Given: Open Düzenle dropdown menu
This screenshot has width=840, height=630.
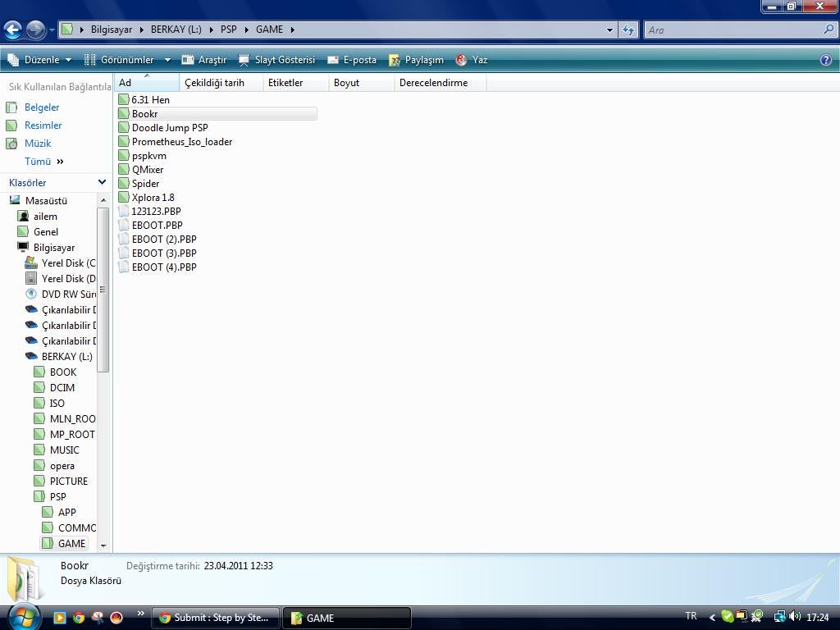Looking at the screenshot, I should [x=39, y=60].
